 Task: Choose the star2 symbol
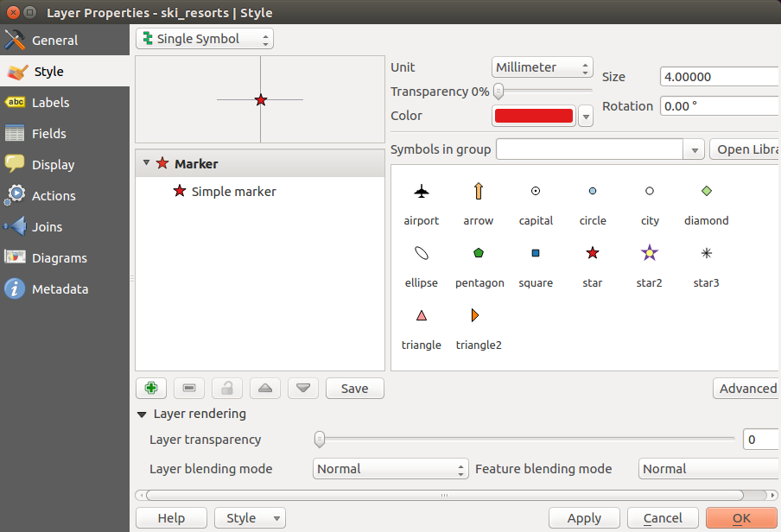[649, 253]
